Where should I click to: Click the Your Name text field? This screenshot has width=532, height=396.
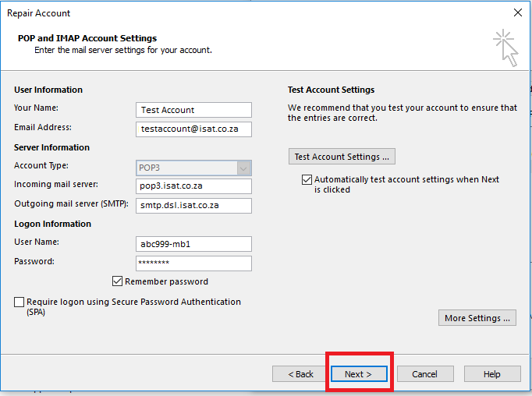pos(193,110)
